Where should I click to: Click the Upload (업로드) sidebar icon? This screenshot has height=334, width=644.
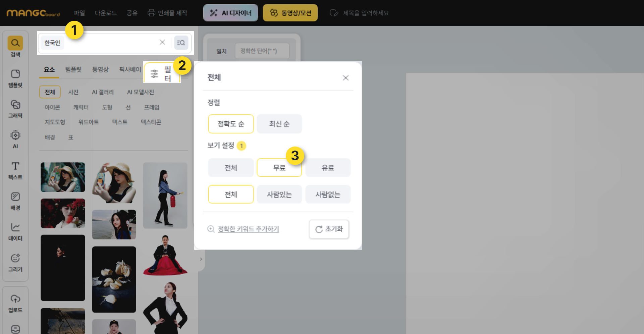[x=15, y=303]
